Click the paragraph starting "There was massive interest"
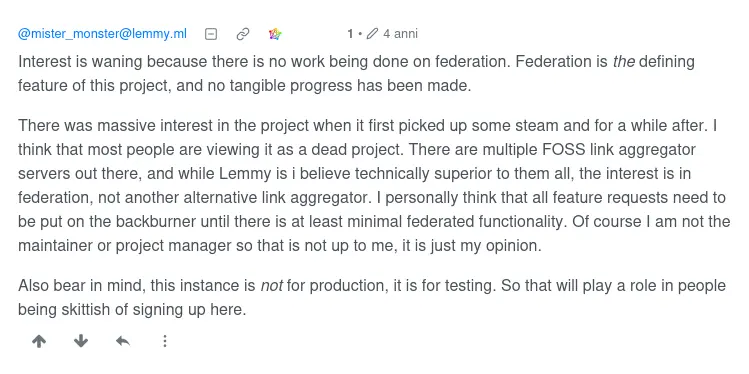Image resolution: width=749 pixels, height=374 pixels. point(374,186)
